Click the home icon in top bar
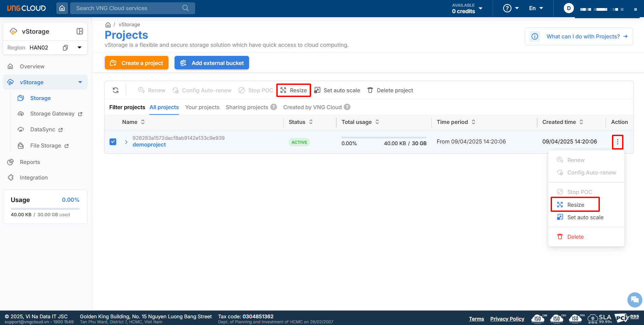 tap(62, 8)
